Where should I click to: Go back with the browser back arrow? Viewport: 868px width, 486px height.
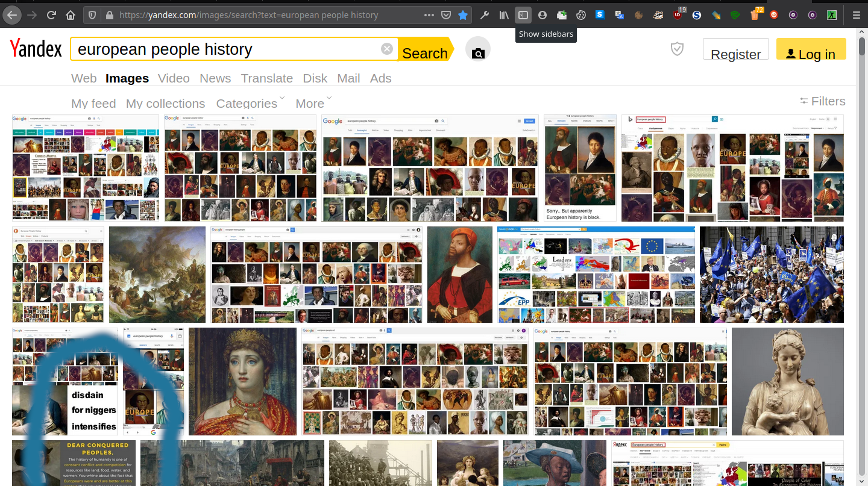pyautogui.click(x=12, y=15)
